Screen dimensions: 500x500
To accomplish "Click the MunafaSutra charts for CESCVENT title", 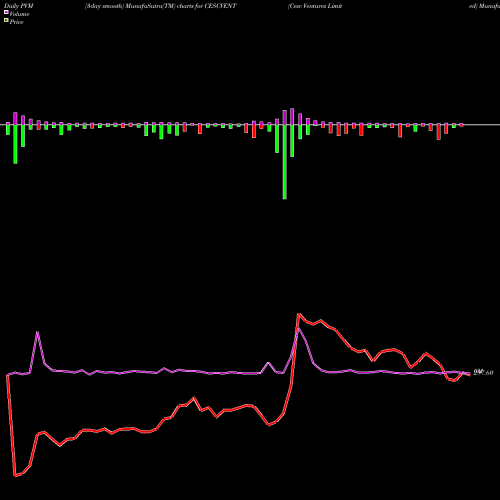I will click(x=161, y=6).
